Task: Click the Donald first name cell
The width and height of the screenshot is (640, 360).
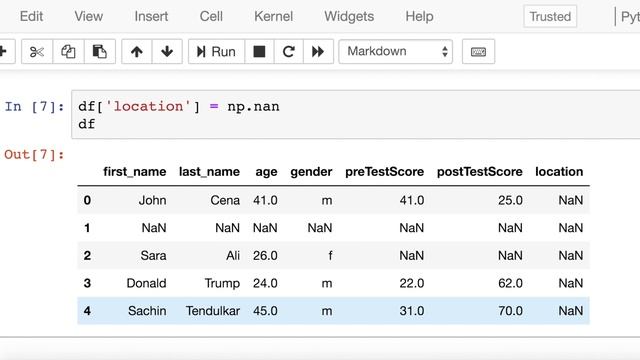Action: click(147, 283)
